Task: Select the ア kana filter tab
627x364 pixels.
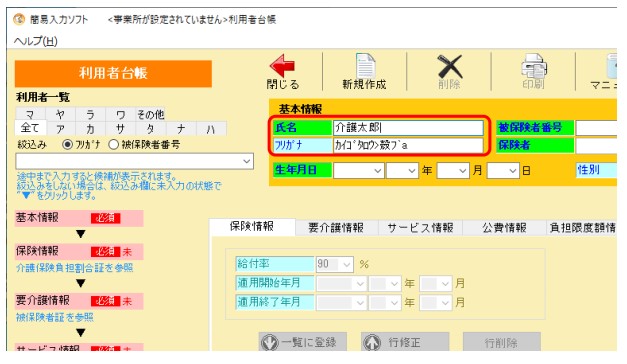Action: pyautogui.click(x=60, y=129)
